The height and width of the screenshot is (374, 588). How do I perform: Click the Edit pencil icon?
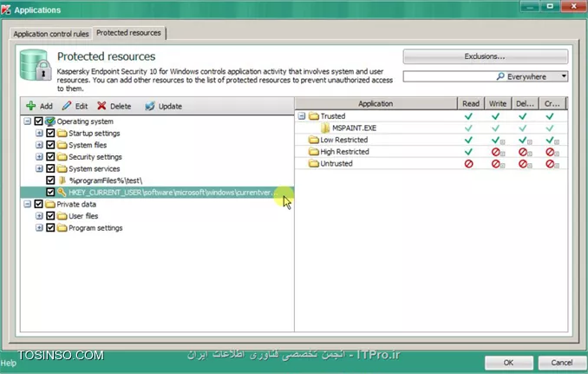coord(67,106)
